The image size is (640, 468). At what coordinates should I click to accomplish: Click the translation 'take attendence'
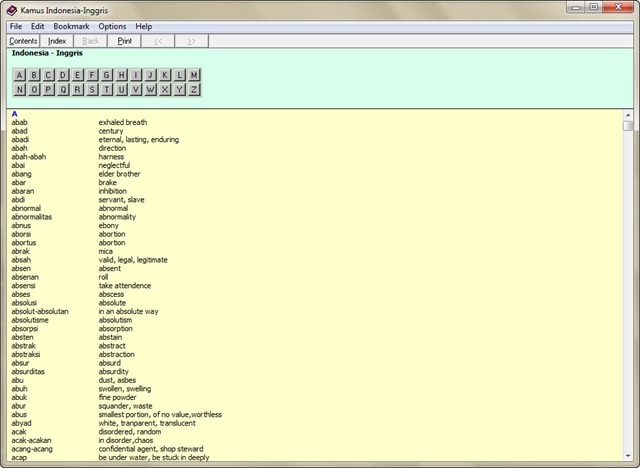pos(124,286)
